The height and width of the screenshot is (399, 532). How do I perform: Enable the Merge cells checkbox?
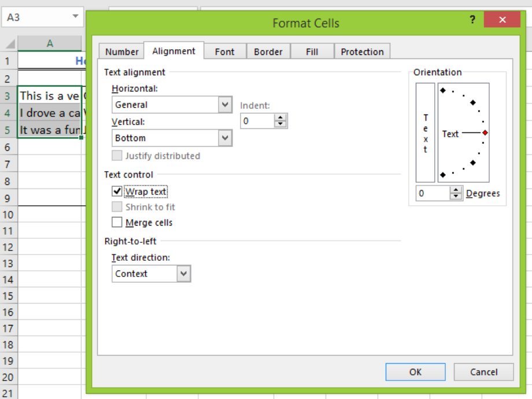coord(116,222)
